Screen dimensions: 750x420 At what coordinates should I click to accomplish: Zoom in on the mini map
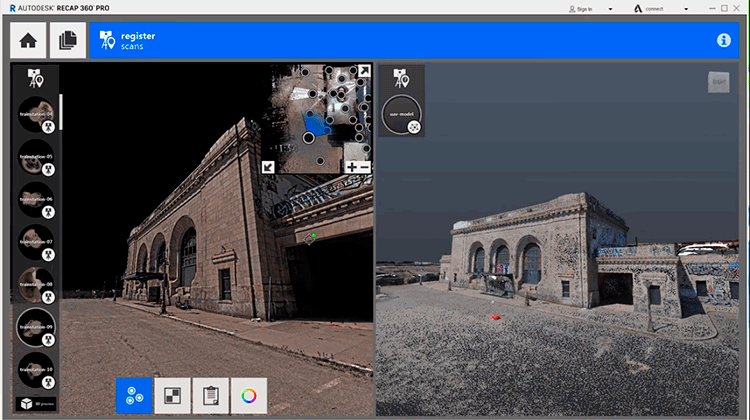tap(351, 166)
